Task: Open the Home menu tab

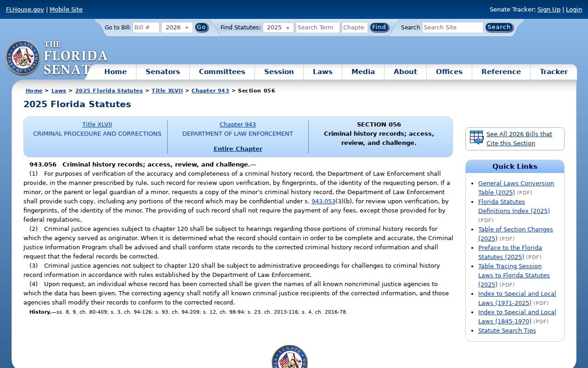Action: click(x=115, y=72)
